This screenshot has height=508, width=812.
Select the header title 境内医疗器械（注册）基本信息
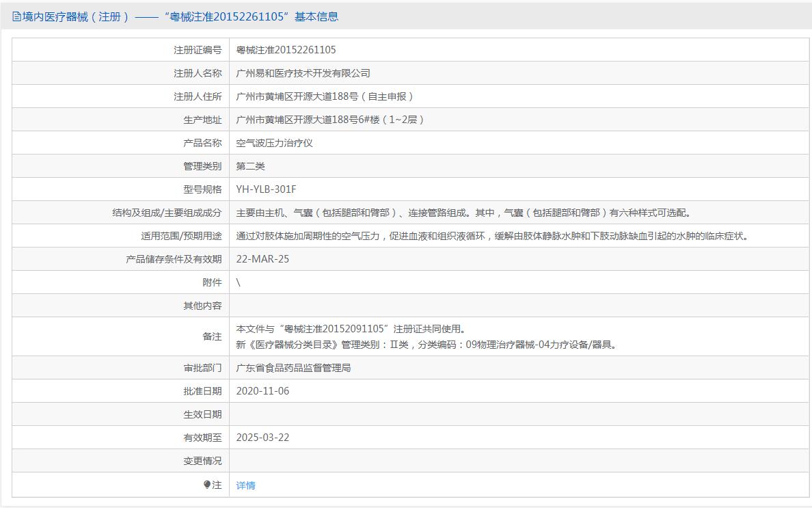coord(175,17)
